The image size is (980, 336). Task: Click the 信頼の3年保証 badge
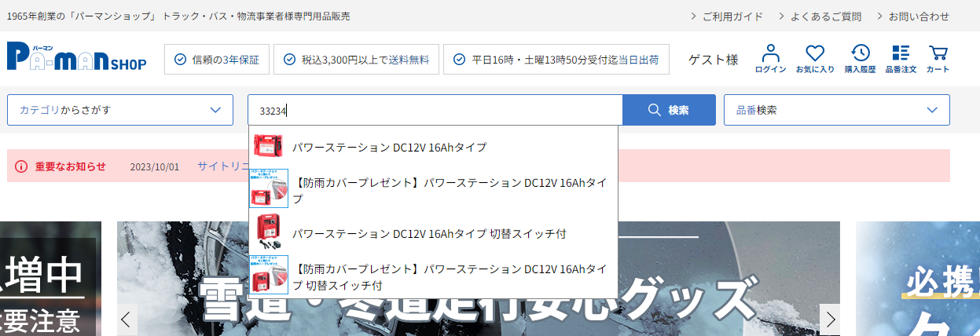pyautogui.click(x=217, y=59)
